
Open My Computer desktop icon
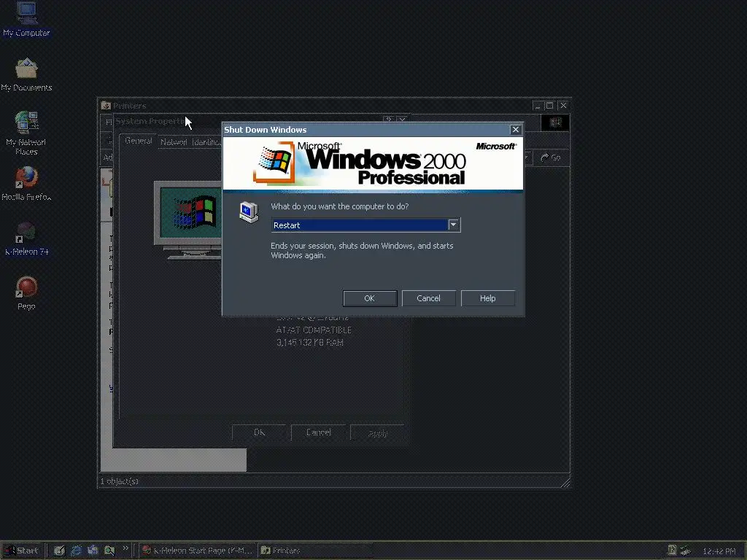[26, 19]
